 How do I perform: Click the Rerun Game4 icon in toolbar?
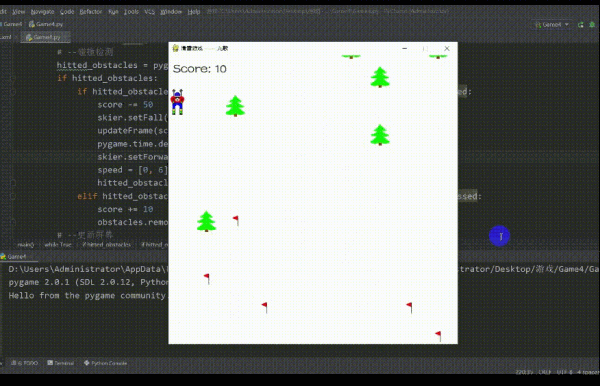click(x=580, y=25)
